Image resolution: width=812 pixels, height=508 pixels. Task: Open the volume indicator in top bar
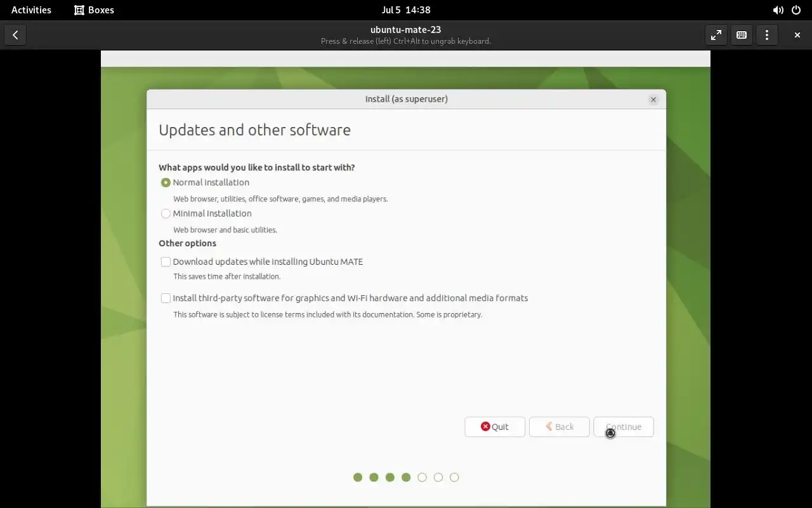778,10
